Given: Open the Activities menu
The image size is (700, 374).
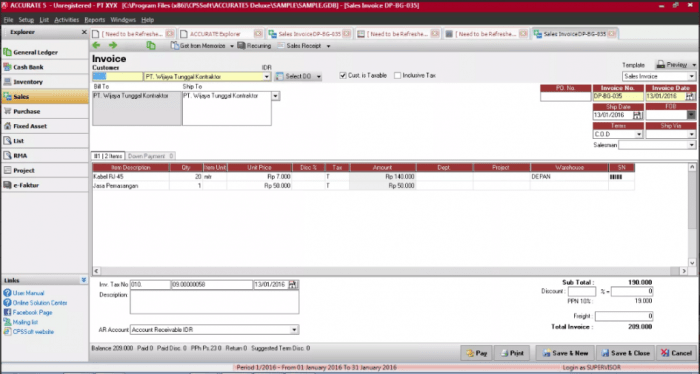Looking at the screenshot, I should point(67,20).
